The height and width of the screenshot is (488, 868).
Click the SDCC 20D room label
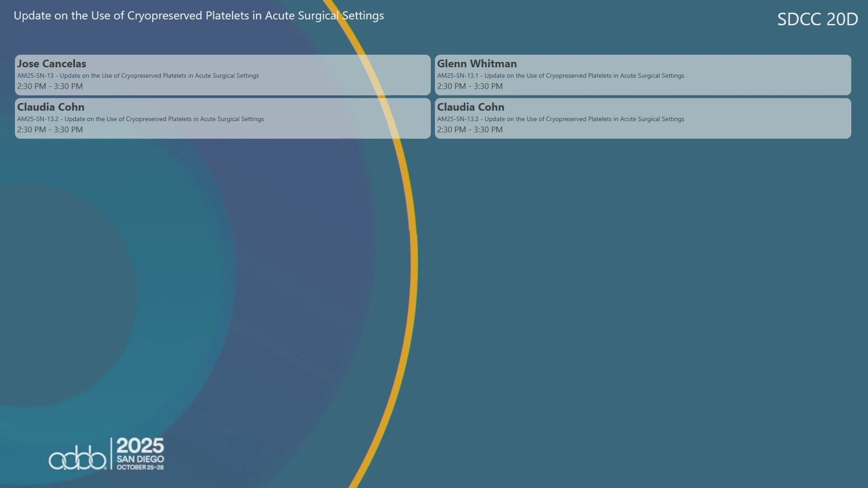tap(817, 19)
